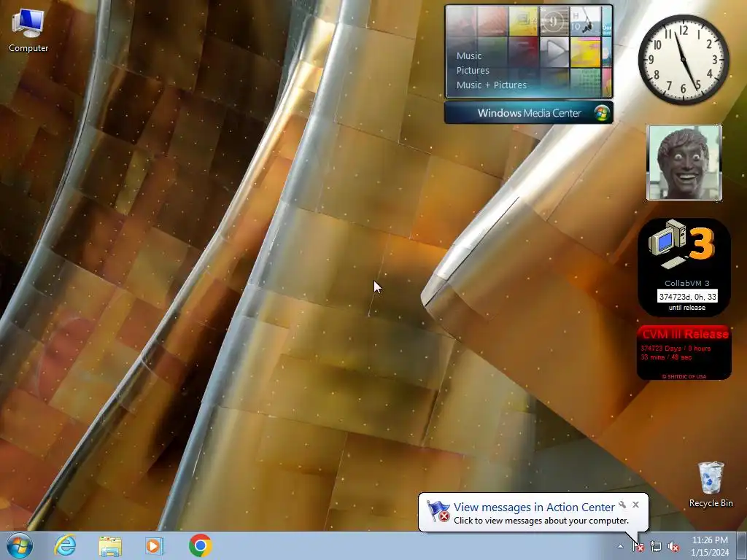Click the CVM III Release gadget title
Viewport: 747px width, 560px height.
click(x=685, y=334)
